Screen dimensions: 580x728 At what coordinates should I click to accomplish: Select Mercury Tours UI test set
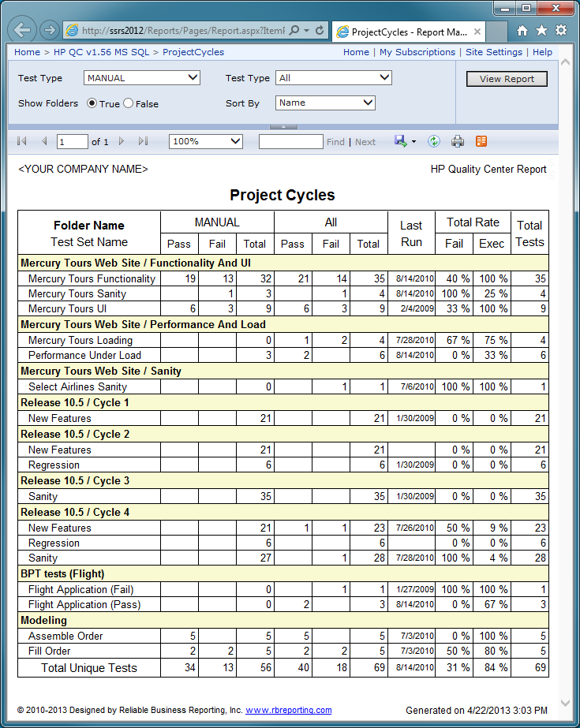[x=67, y=308]
